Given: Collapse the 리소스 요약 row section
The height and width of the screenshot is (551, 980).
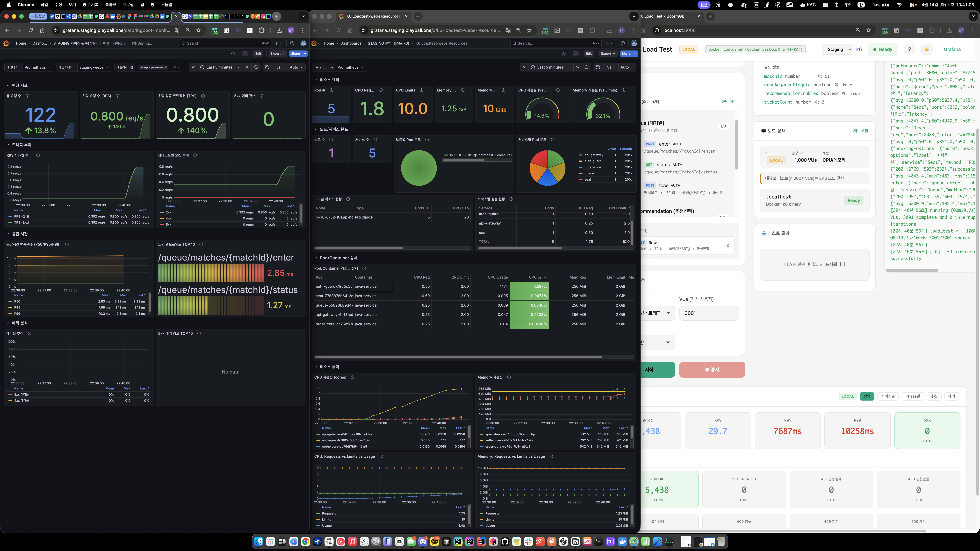Looking at the screenshot, I should [x=329, y=79].
